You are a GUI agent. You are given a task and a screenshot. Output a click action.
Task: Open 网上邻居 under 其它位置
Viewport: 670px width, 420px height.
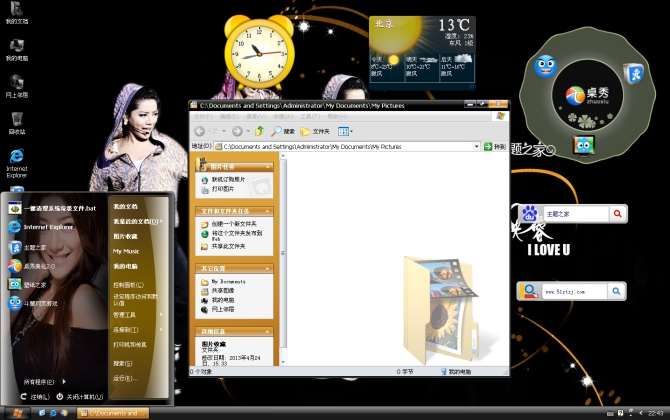point(223,309)
